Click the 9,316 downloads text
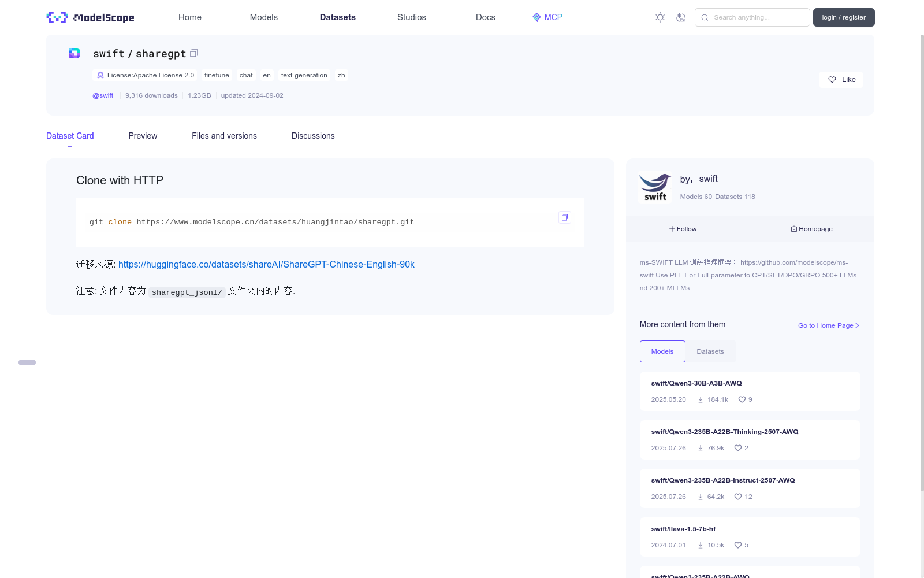924x578 pixels. point(151,95)
